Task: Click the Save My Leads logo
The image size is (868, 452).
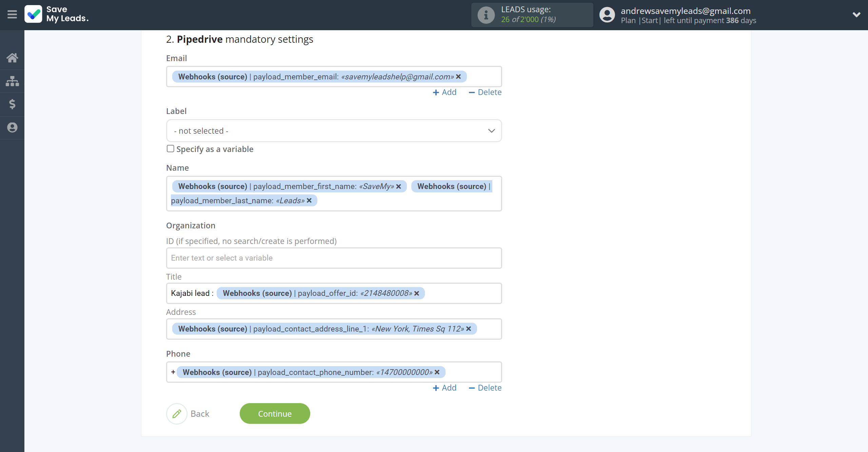Action: [57, 14]
